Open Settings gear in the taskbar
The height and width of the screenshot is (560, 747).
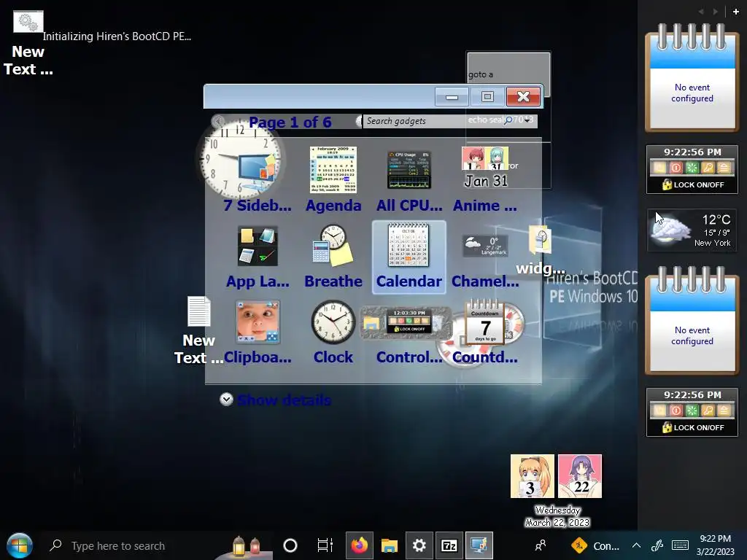coord(419,545)
